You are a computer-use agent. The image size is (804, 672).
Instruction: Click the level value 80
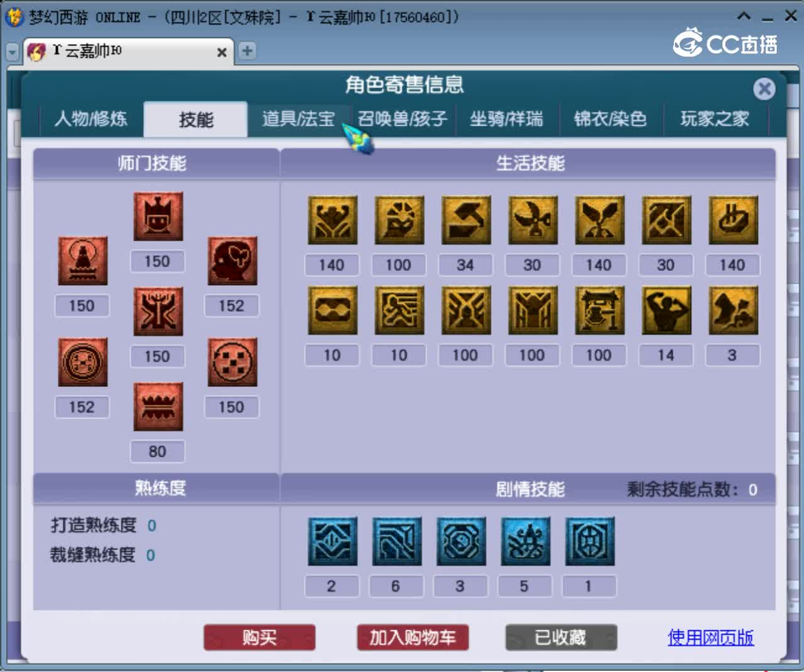pyautogui.click(x=158, y=452)
